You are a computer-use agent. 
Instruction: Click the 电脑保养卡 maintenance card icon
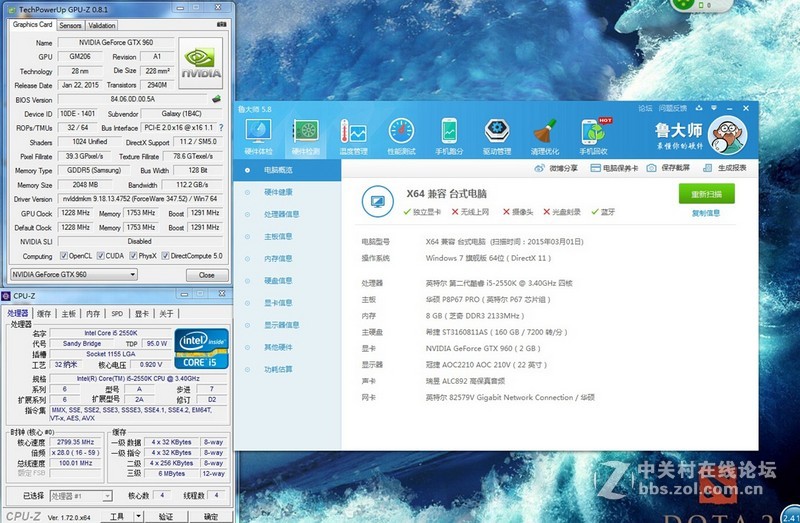coord(595,168)
